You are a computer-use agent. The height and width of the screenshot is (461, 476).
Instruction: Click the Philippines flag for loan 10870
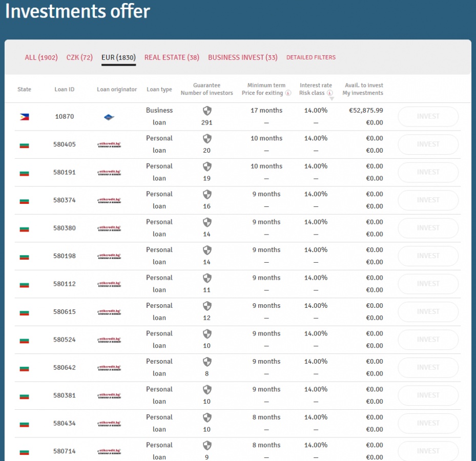tap(24, 117)
